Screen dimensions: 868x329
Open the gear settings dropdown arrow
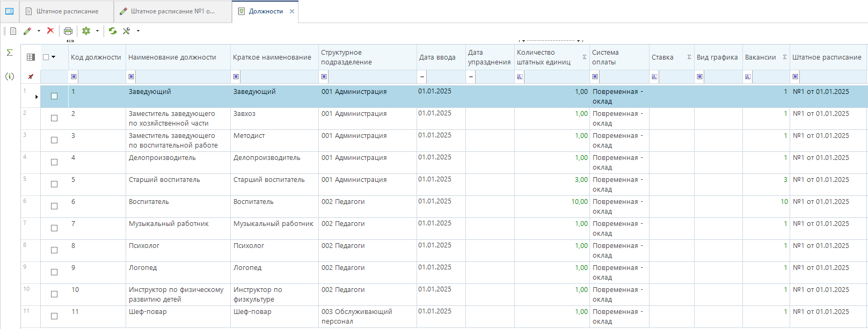coord(97,31)
